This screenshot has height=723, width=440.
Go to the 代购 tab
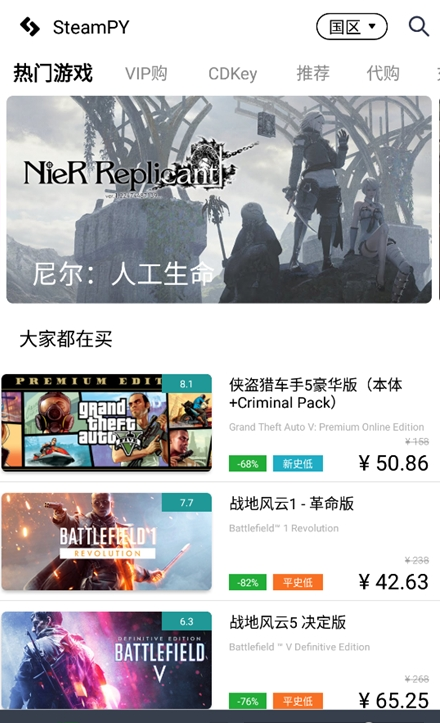coord(383,73)
